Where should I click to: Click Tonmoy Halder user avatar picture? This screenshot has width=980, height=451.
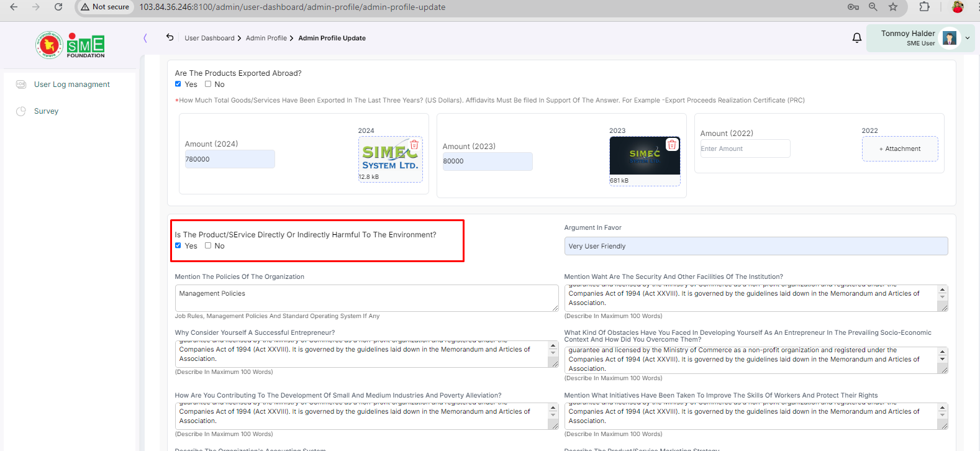(950, 38)
